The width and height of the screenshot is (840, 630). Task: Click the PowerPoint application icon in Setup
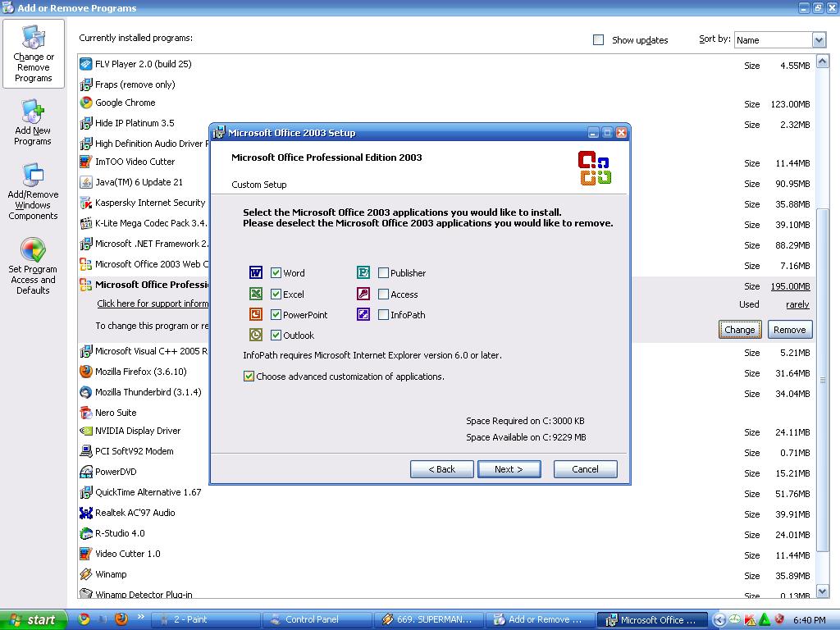pyautogui.click(x=256, y=314)
